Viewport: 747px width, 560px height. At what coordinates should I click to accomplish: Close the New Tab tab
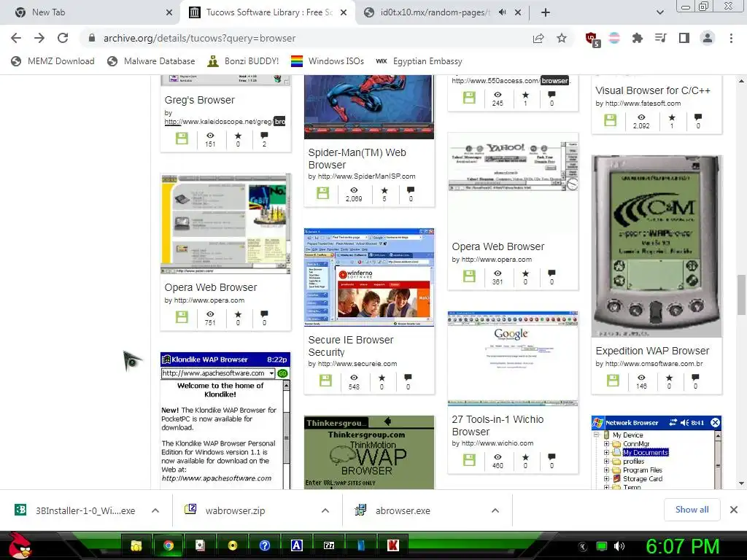(169, 12)
